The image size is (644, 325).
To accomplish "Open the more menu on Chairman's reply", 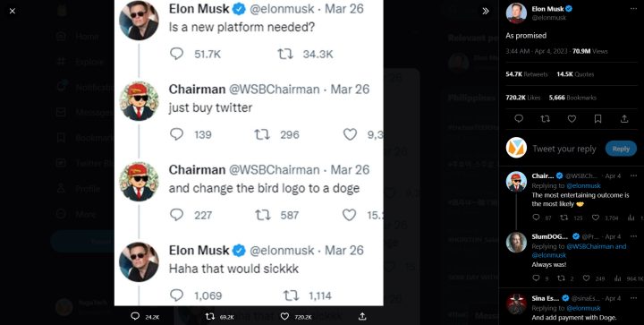I will (633, 175).
